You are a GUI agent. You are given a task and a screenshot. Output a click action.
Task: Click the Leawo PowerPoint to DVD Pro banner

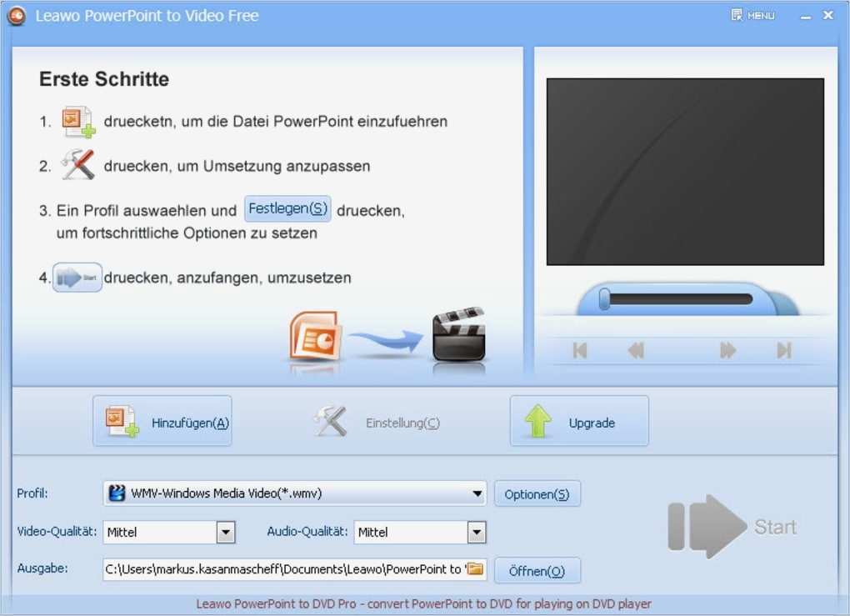coord(425,603)
